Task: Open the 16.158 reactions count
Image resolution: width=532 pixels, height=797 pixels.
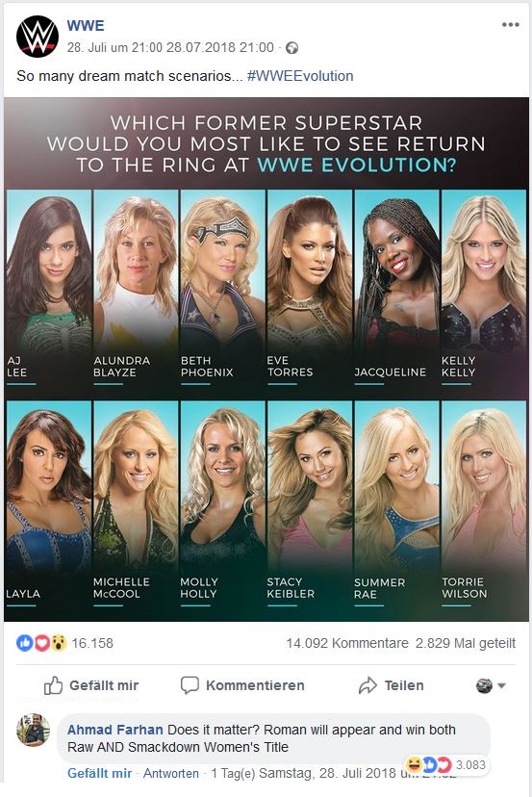Action: tap(92, 643)
